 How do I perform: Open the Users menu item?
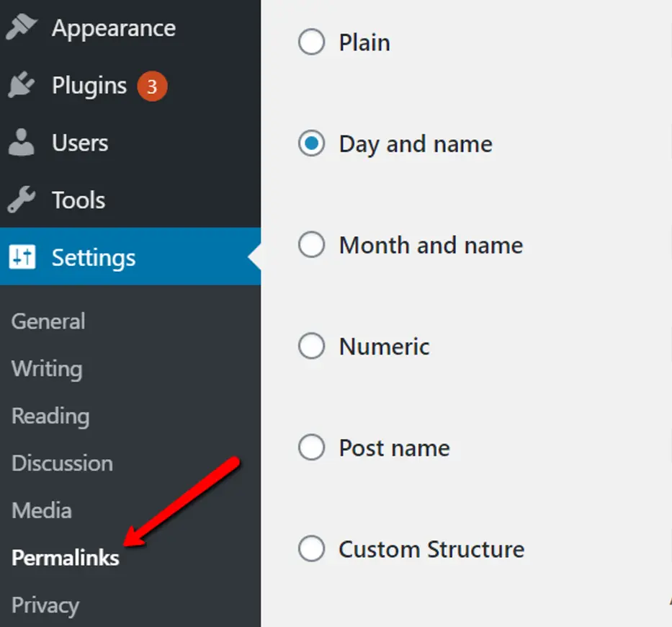(x=80, y=143)
